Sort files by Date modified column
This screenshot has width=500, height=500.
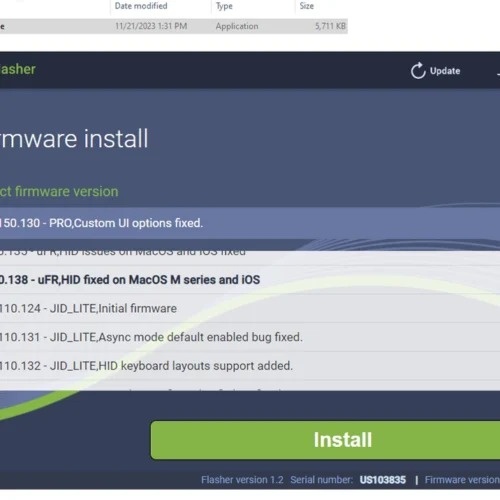[x=141, y=6]
